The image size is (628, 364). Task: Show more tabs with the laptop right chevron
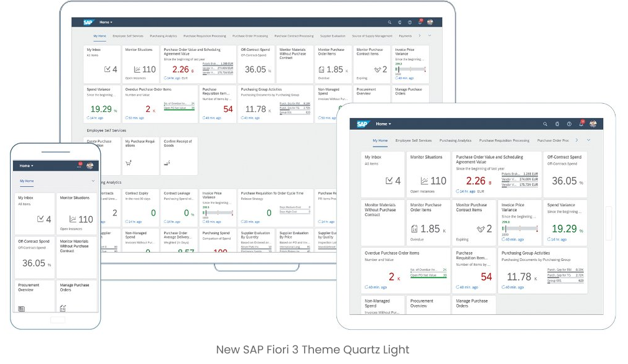(419, 35)
